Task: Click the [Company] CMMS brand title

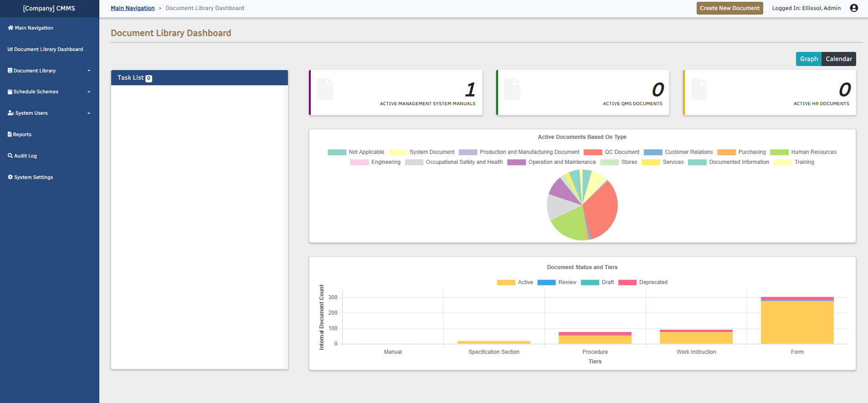Action: (x=49, y=8)
